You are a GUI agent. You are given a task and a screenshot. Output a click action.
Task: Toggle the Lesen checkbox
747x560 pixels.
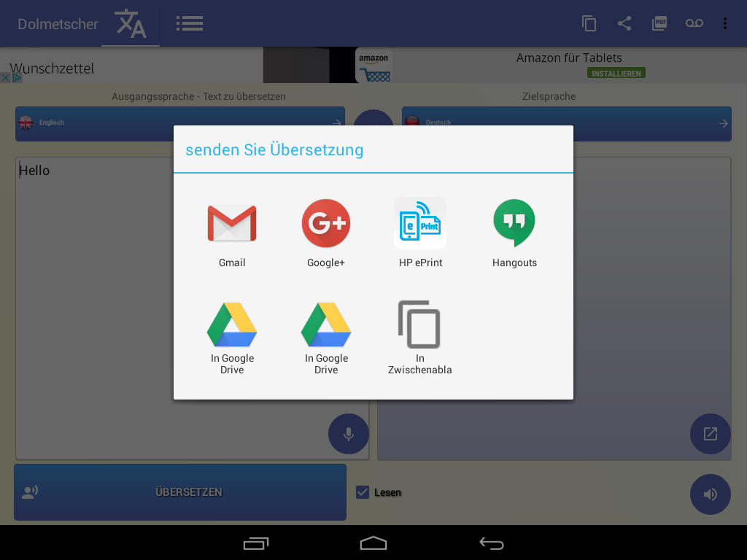[x=363, y=492]
